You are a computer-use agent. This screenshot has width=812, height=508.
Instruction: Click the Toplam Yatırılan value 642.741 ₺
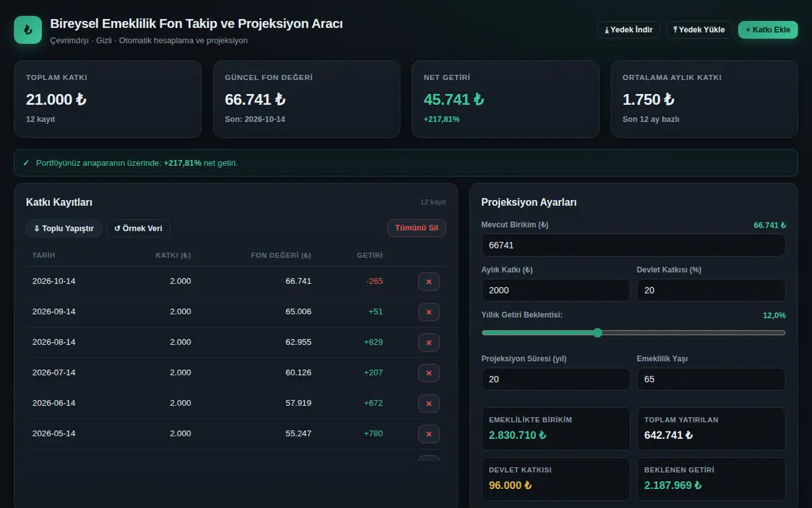(669, 435)
